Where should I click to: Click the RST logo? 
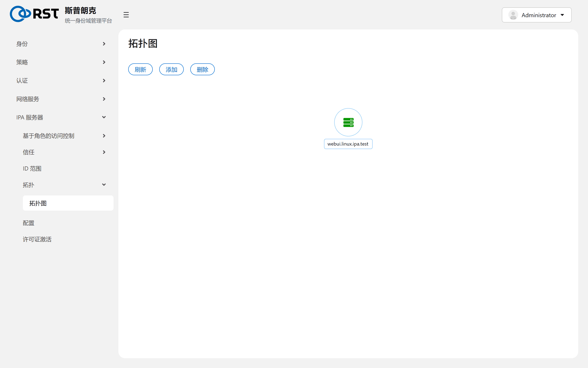point(34,14)
